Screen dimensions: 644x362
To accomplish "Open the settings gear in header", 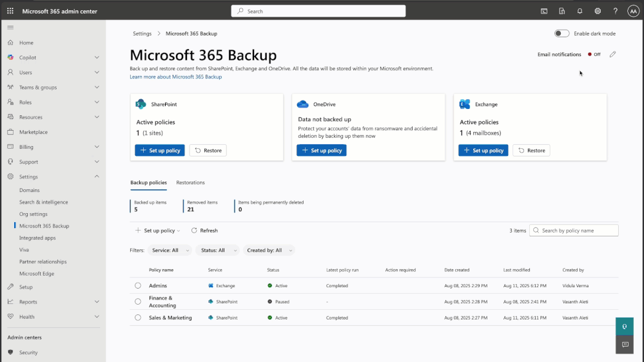I will 598,11.
